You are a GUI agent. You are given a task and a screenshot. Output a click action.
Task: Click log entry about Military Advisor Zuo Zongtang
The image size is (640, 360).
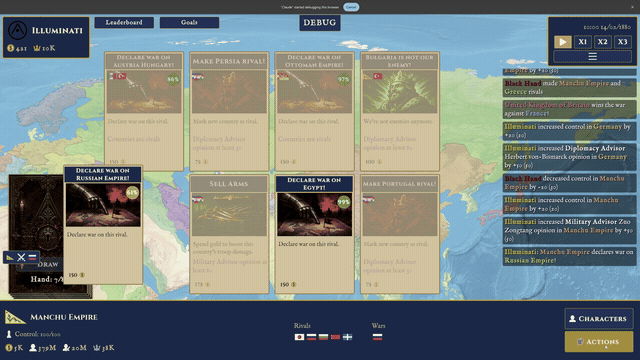[569, 230]
